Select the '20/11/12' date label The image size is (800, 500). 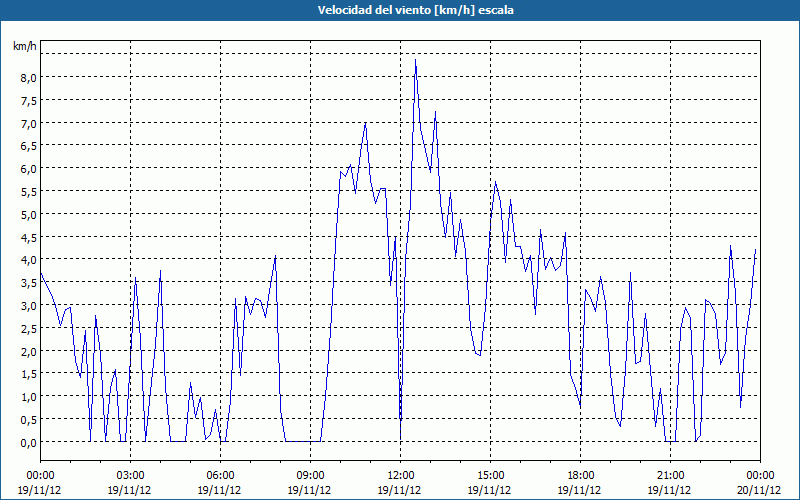pyautogui.click(x=760, y=490)
